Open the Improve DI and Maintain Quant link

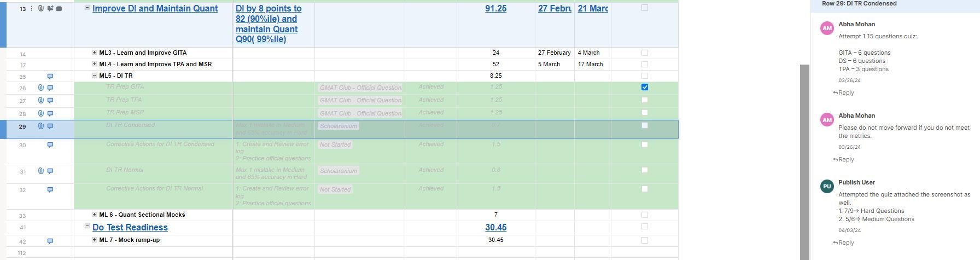coord(155,9)
